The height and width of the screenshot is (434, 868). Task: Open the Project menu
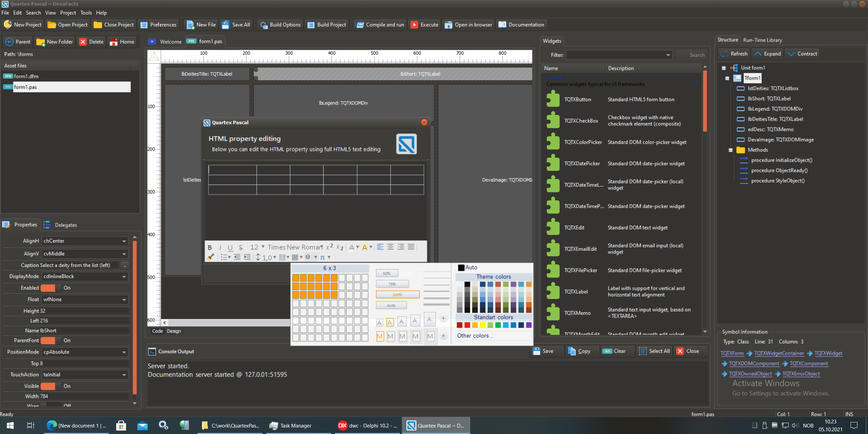tap(68, 13)
